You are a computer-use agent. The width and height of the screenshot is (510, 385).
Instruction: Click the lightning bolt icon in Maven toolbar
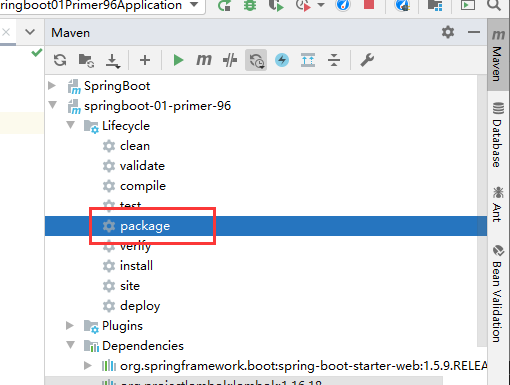tap(282, 60)
